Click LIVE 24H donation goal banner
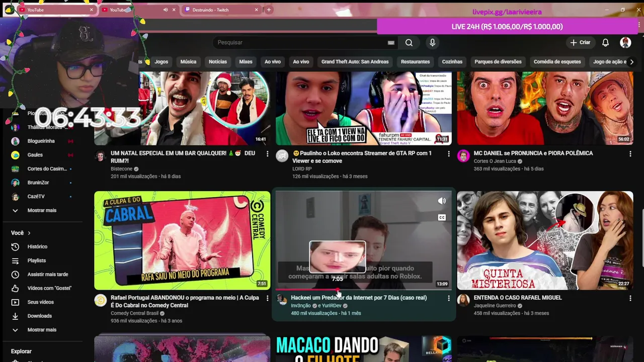This screenshot has height=362, width=644. [507, 27]
